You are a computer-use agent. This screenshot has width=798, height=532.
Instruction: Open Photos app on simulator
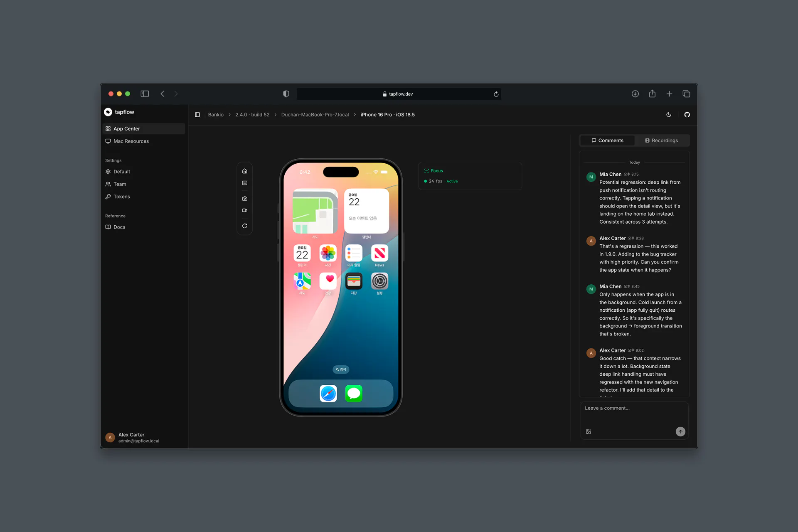[x=328, y=253]
